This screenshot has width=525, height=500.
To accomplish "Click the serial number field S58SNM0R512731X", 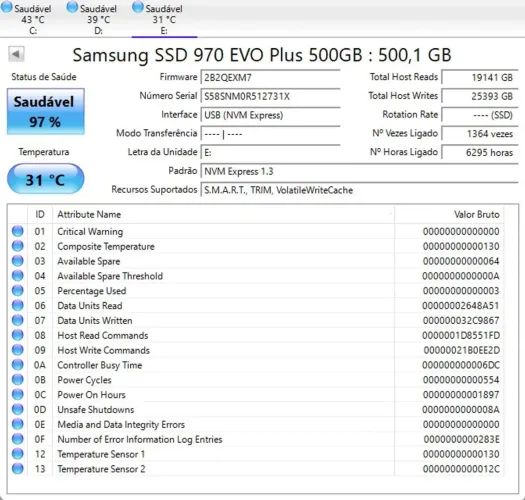I will click(x=270, y=96).
